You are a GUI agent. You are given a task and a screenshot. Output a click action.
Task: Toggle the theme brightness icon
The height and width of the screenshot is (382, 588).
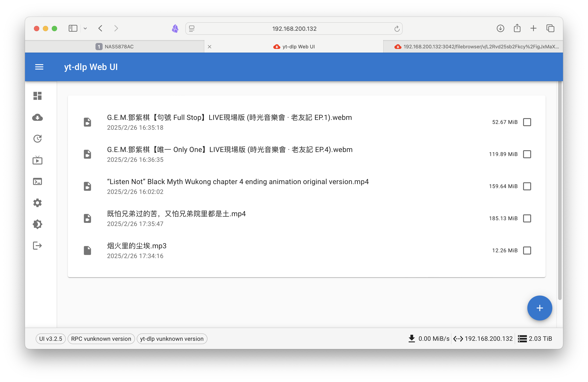(37, 224)
